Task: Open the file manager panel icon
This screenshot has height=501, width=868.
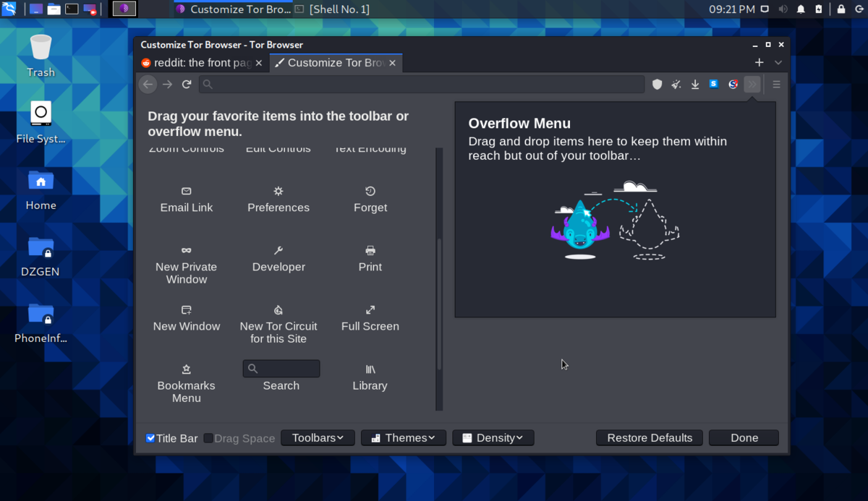Action: (54, 9)
